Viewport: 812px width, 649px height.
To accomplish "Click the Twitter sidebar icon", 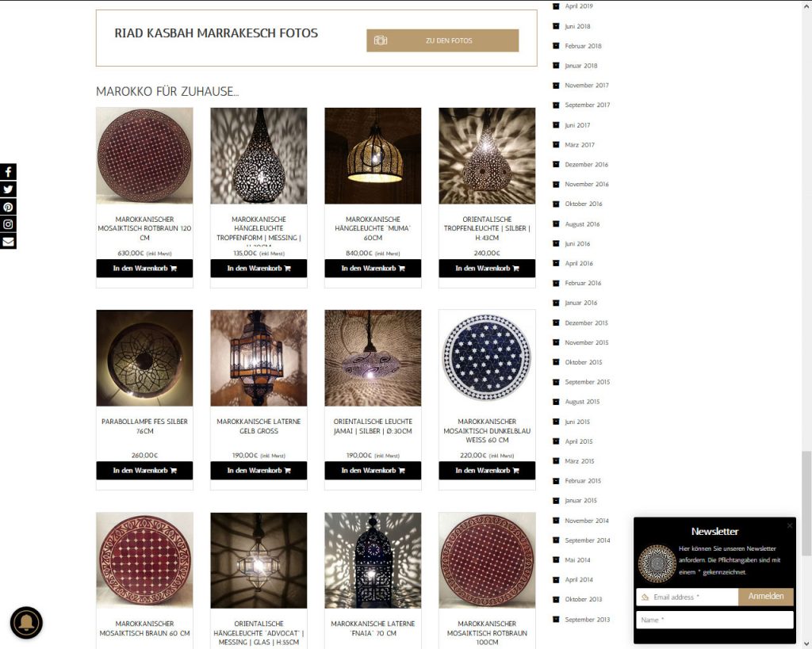I will [8, 189].
